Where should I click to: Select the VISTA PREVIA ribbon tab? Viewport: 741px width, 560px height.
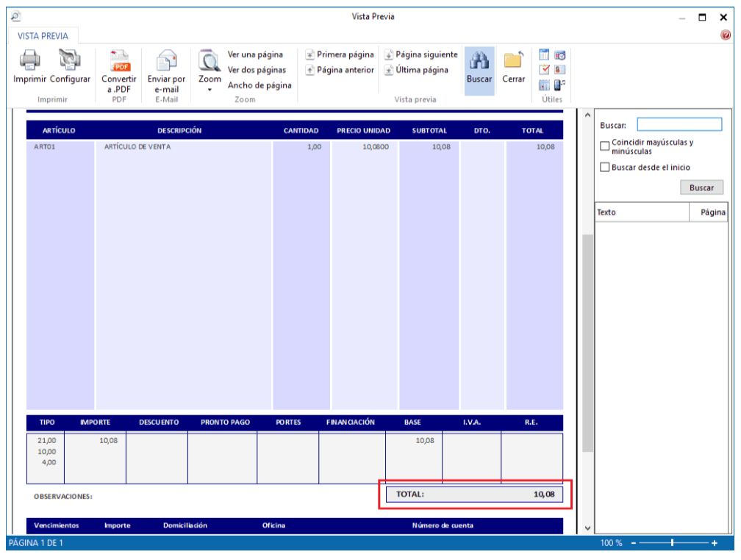[43, 36]
